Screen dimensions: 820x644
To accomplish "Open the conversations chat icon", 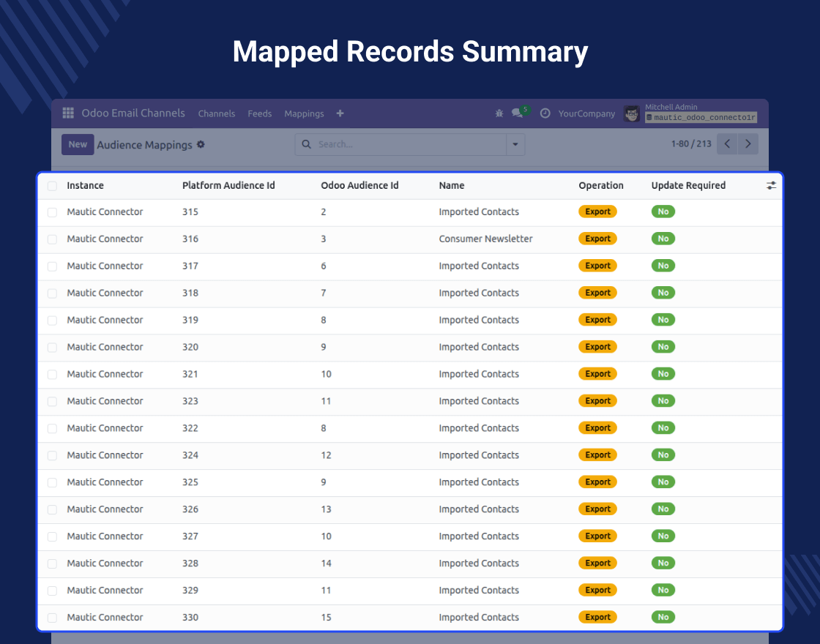I will pos(518,113).
